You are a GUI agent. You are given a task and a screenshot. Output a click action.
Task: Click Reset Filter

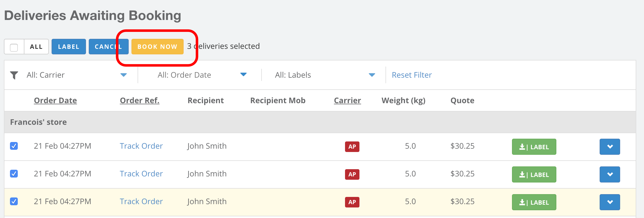[412, 75]
